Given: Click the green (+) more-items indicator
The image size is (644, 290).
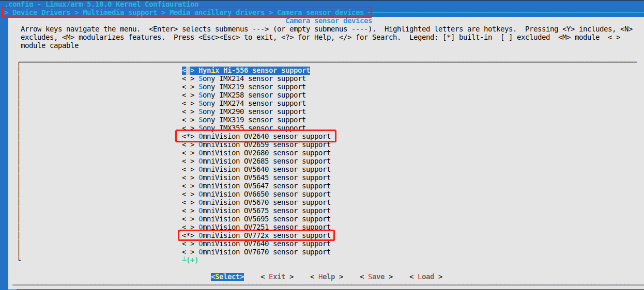Looking at the screenshot, I should 190,260.
